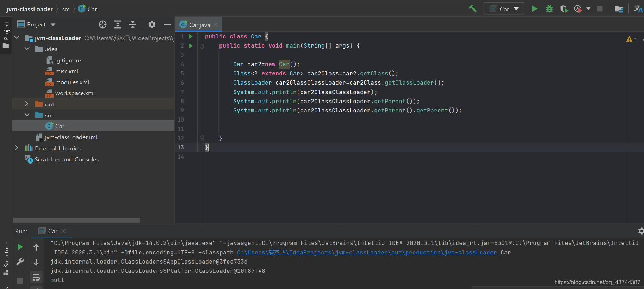Close the Car.java editor tab
The width and height of the screenshot is (644, 289).
point(216,25)
